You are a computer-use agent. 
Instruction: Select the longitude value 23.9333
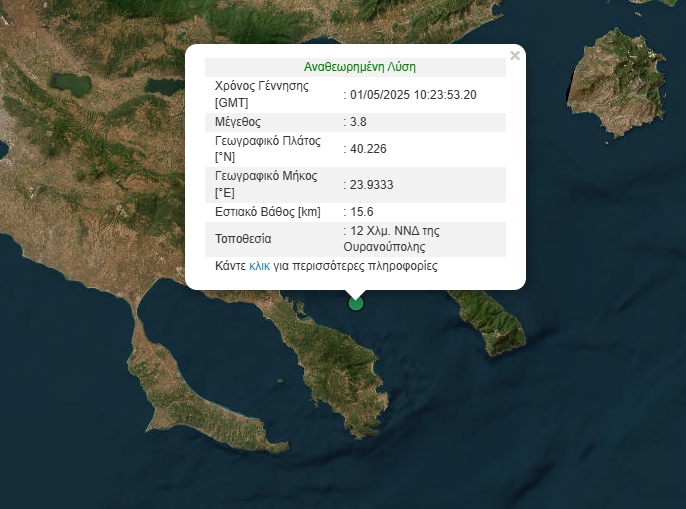(372, 184)
